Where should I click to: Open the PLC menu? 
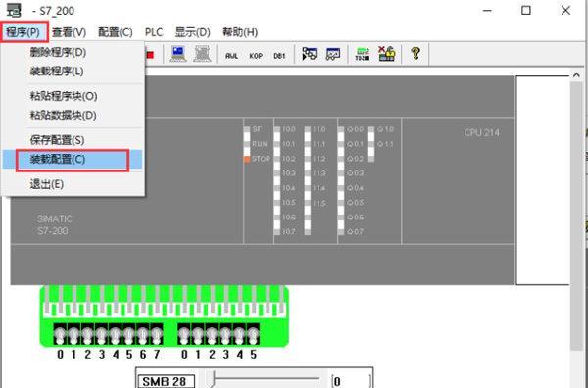coord(154,32)
